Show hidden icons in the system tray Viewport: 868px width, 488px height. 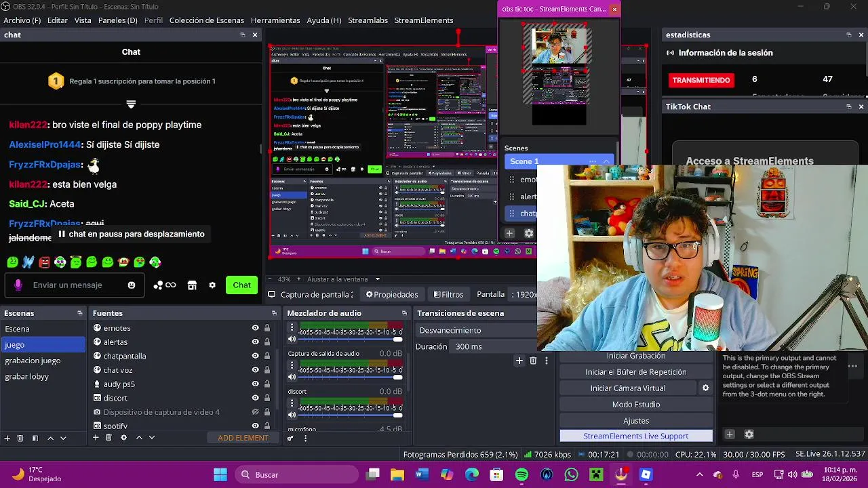[700, 474]
